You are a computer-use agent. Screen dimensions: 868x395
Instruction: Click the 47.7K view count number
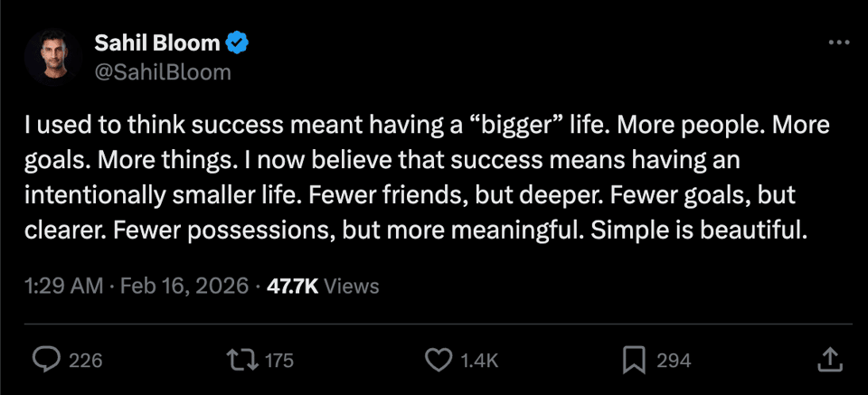[292, 287]
